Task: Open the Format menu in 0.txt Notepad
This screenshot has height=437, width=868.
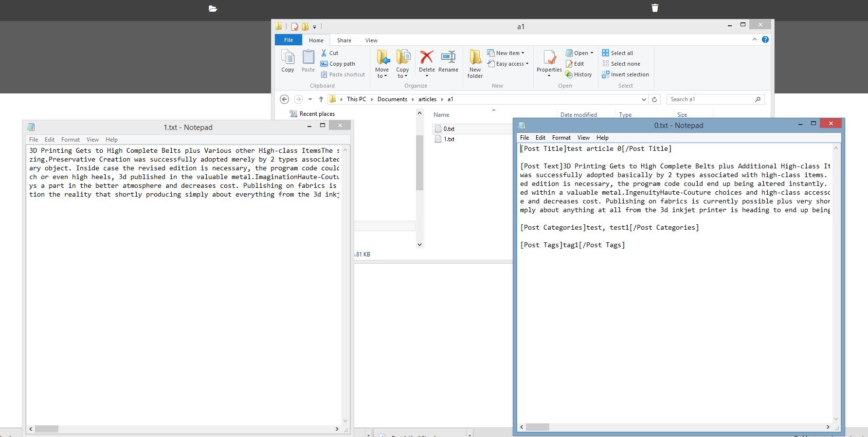Action: (x=561, y=138)
